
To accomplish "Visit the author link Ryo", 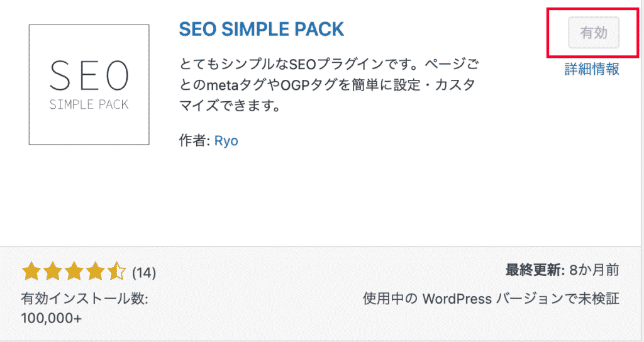I will [x=226, y=141].
